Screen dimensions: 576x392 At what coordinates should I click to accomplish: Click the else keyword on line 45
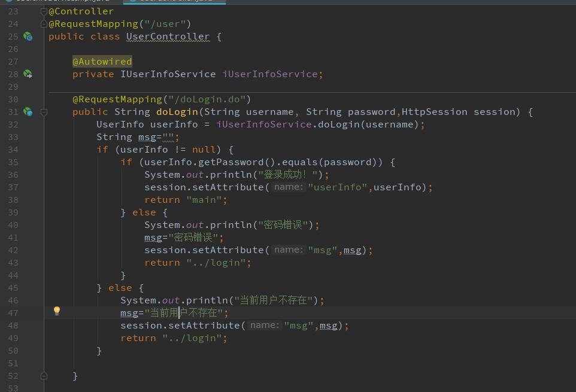pos(120,288)
